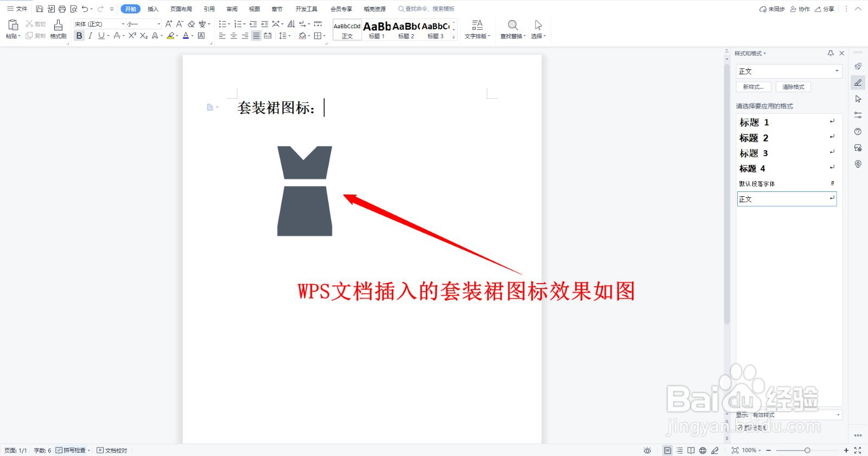This screenshot has width=868, height=456.
Task: Apply Superscript formatting
Action: (132, 36)
